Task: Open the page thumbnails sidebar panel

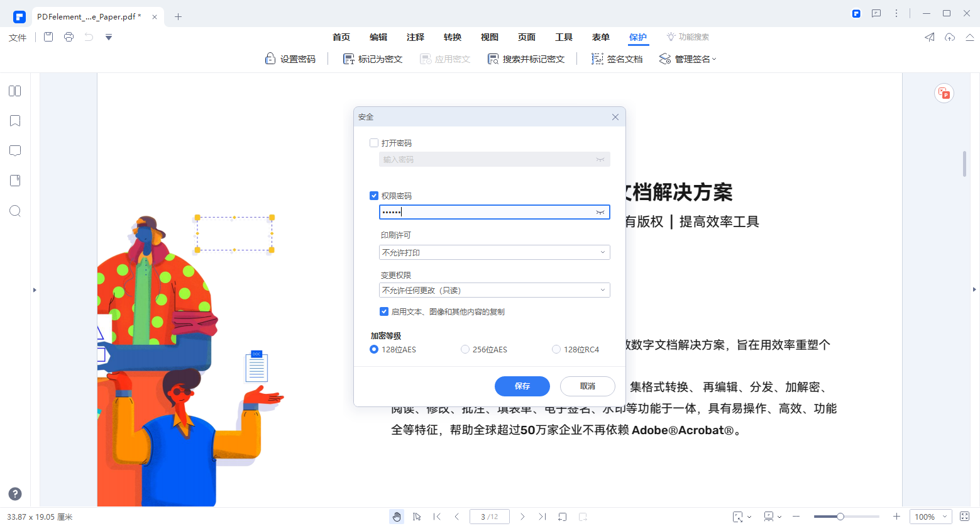Action: point(14,91)
